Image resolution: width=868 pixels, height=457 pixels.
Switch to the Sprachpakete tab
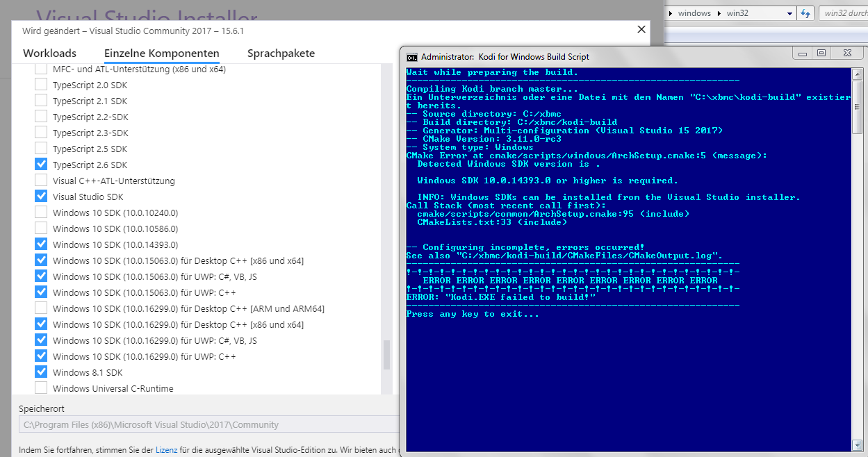[x=281, y=53]
